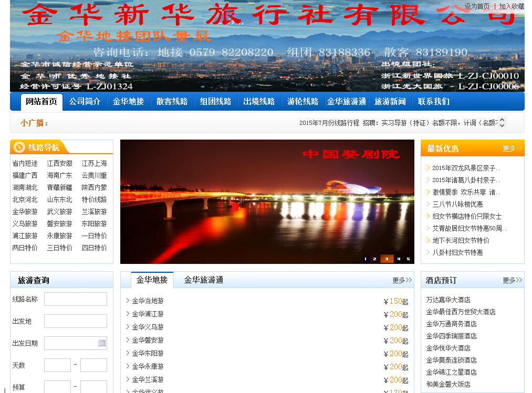The width and height of the screenshot is (532, 393).
Task: Click 更多>> in 酒店预订 panel
Action: [513, 280]
